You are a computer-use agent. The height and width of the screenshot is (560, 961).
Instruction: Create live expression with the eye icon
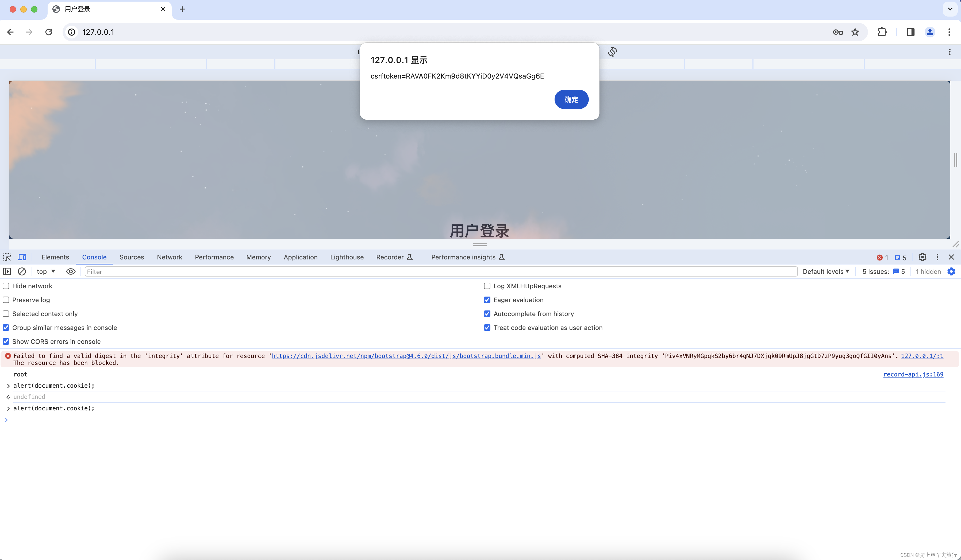[71, 271]
